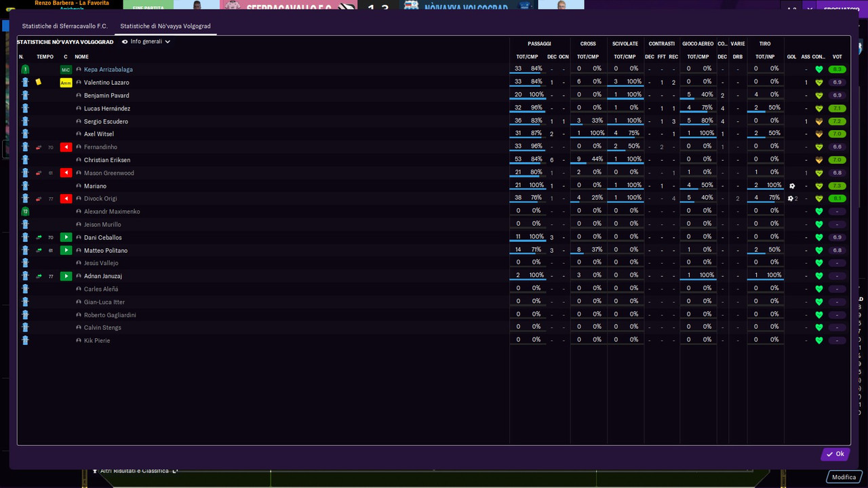
Task: Click the CONTRASTI column group header
Action: [661, 43]
